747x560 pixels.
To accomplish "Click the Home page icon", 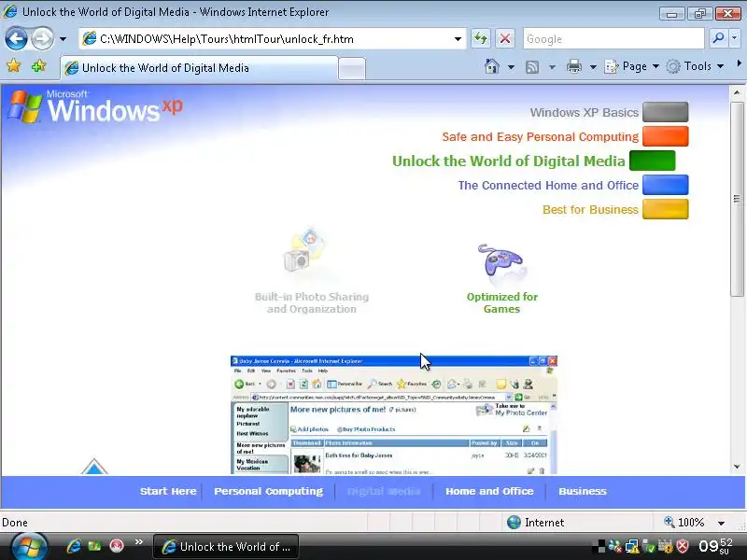I will 492,66.
